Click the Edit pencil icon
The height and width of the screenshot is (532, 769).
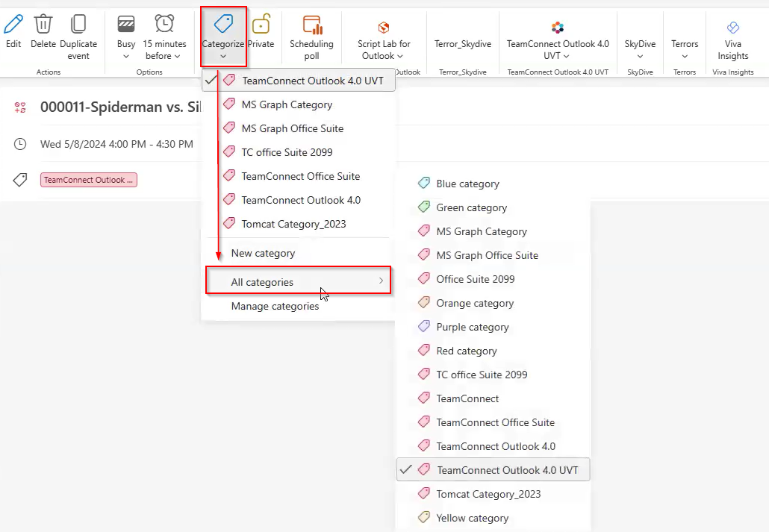coord(13,24)
